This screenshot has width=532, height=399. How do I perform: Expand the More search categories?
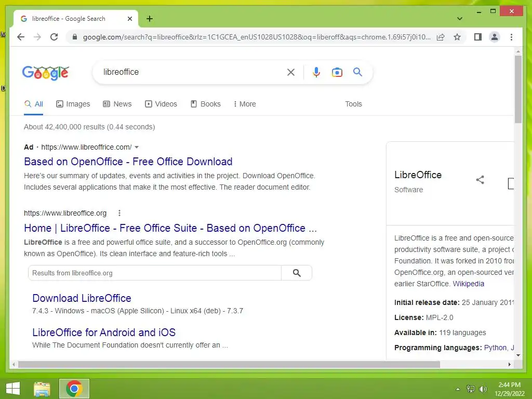click(245, 104)
